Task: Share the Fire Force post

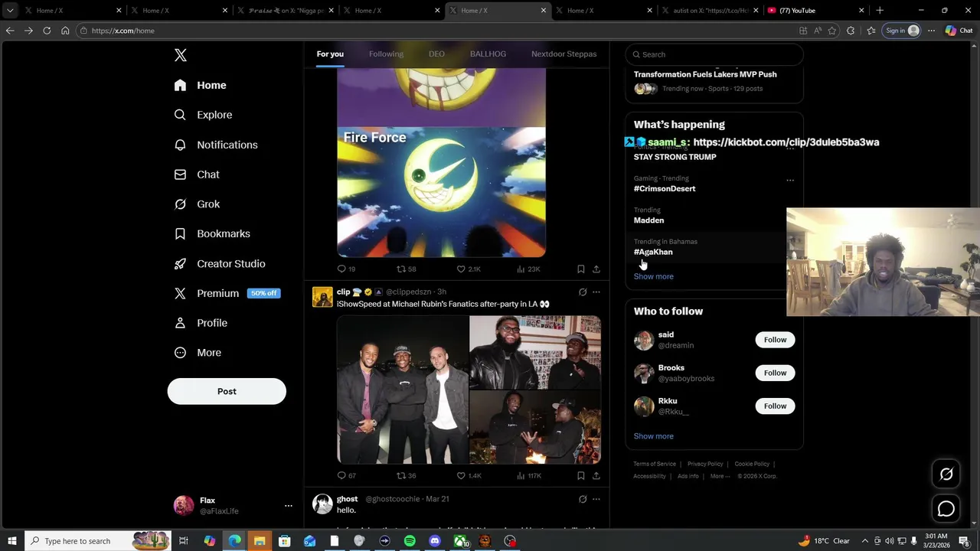Action: (x=596, y=269)
